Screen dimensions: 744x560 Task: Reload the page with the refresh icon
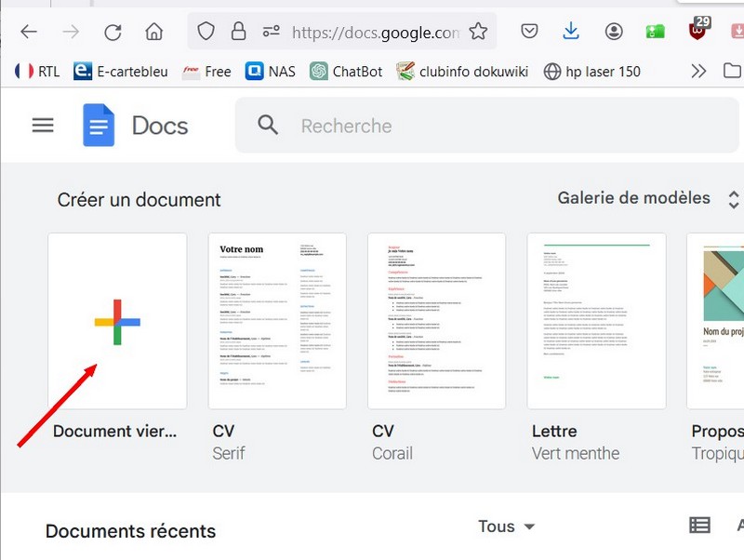[x=113, y=33]
